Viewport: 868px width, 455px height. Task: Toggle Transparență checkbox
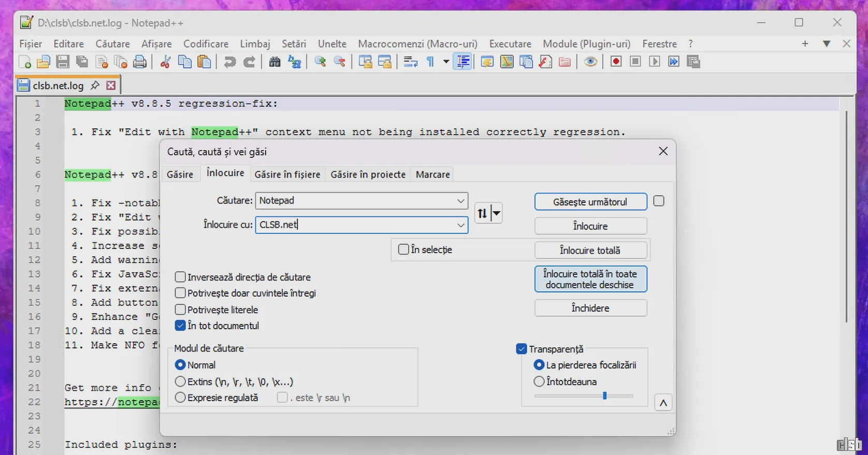522,349
